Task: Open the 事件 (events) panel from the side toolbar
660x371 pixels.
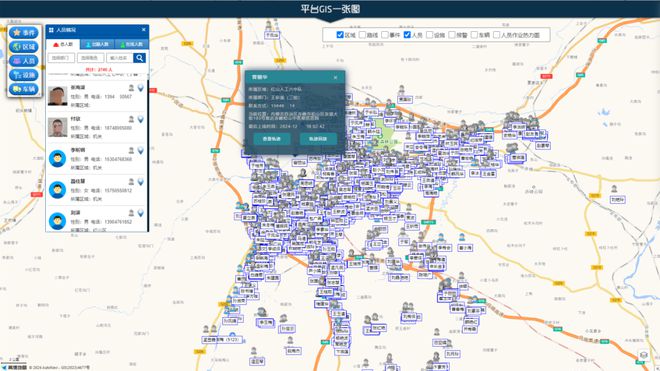Action: [24, 32]
